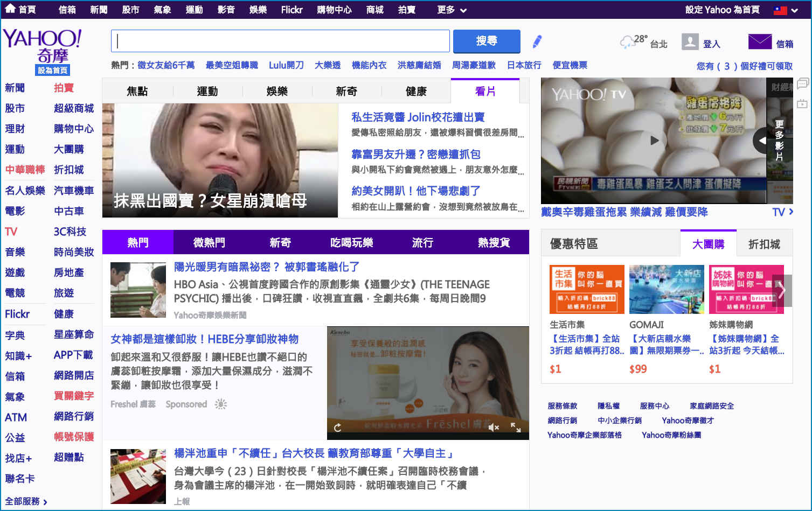
Task: Click the 設為首頁 button under logo
Action: coord(53,71)
